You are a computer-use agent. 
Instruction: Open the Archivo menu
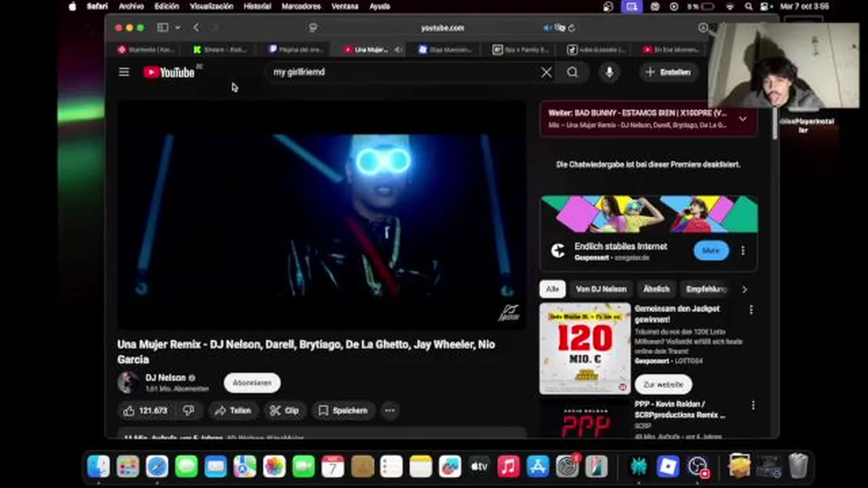pyautogui.click(x=131, y=6)
